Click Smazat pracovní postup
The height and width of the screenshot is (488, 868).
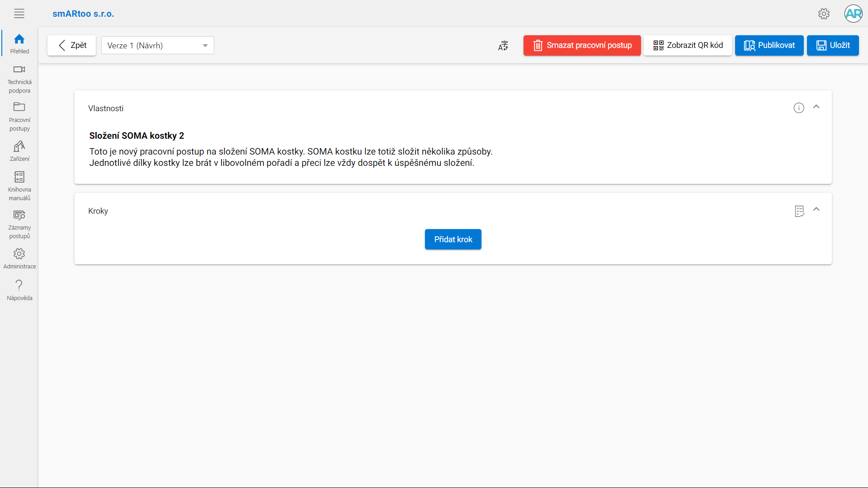pyautogui.click(x=582, y=45)
